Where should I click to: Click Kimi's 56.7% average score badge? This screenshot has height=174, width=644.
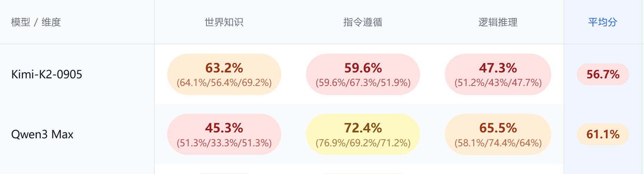click(603, 74)
